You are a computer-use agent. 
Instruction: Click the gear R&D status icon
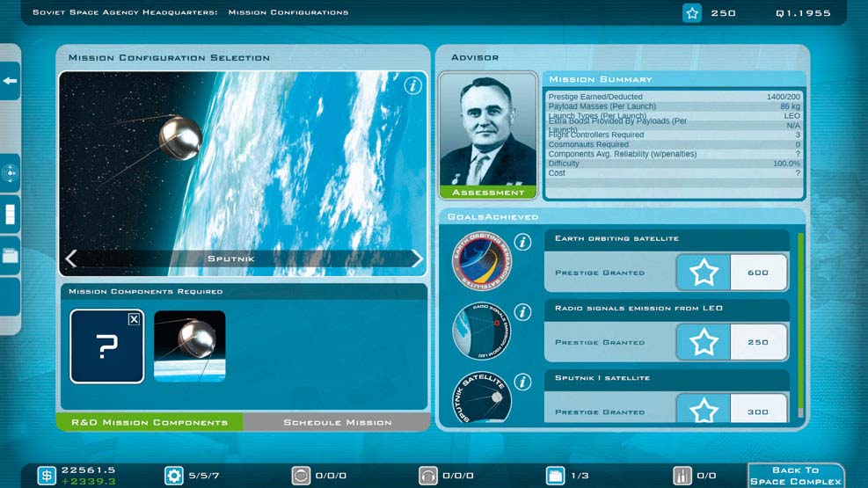173,476
